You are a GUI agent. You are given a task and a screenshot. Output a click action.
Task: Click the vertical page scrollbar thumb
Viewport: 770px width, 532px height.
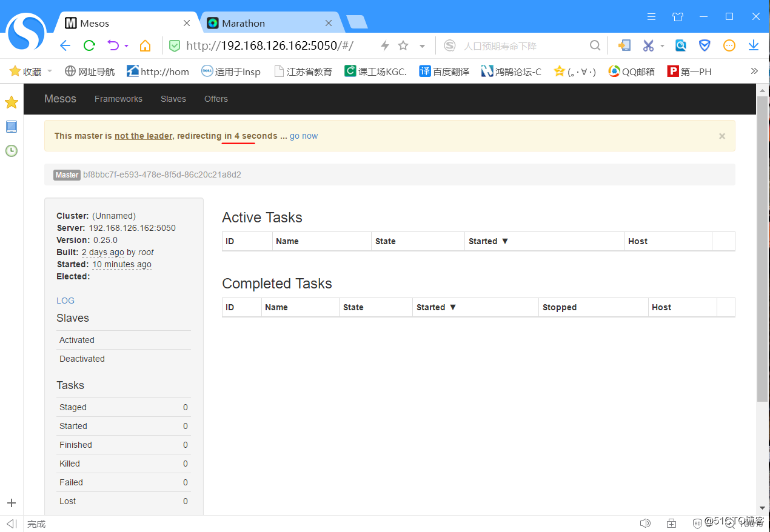coord(763,248)
